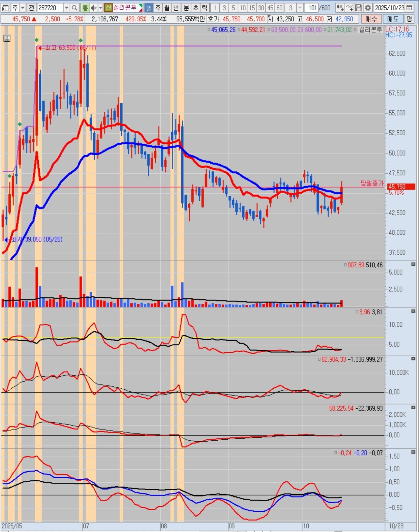Image resolution: width=419 pixels, height=532 pixels.
Task: Close the volume indicator panel
Action: pyautogui.click(x=413, y=264)
